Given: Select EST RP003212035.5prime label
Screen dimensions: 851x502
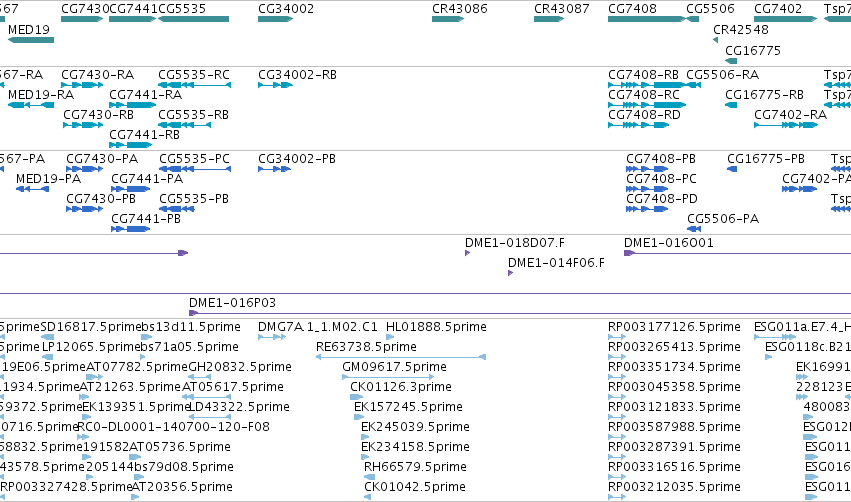Looking at the screenshot, I should [675, 487].
